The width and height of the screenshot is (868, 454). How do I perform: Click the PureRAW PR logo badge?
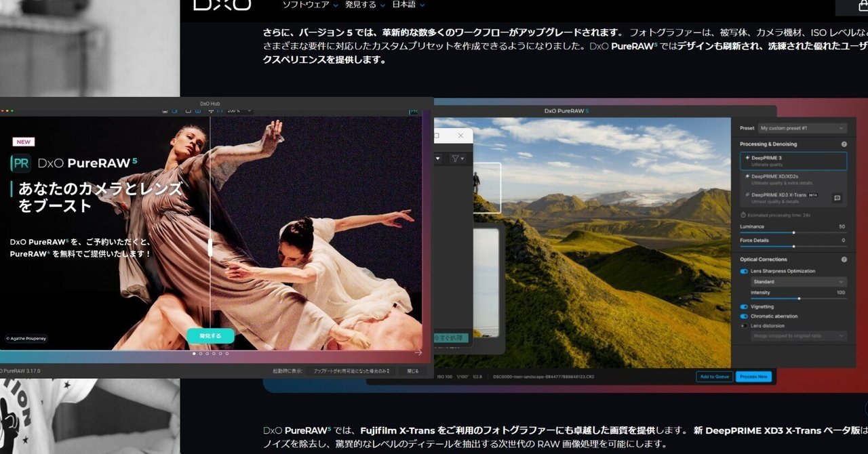[x=20, y=163]
